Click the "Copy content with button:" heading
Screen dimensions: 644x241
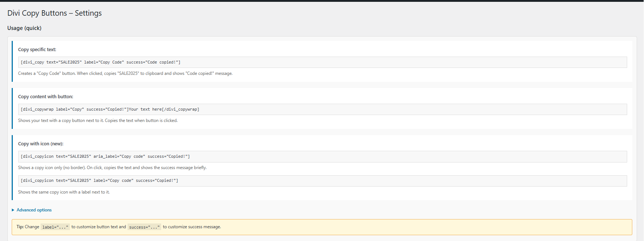[46, 97]
